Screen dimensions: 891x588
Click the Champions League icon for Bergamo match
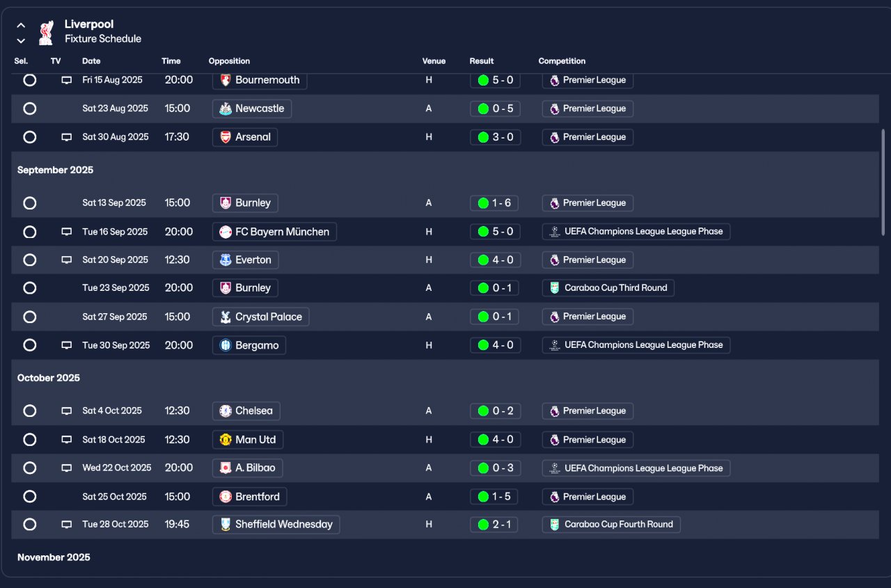pos(554,345)
